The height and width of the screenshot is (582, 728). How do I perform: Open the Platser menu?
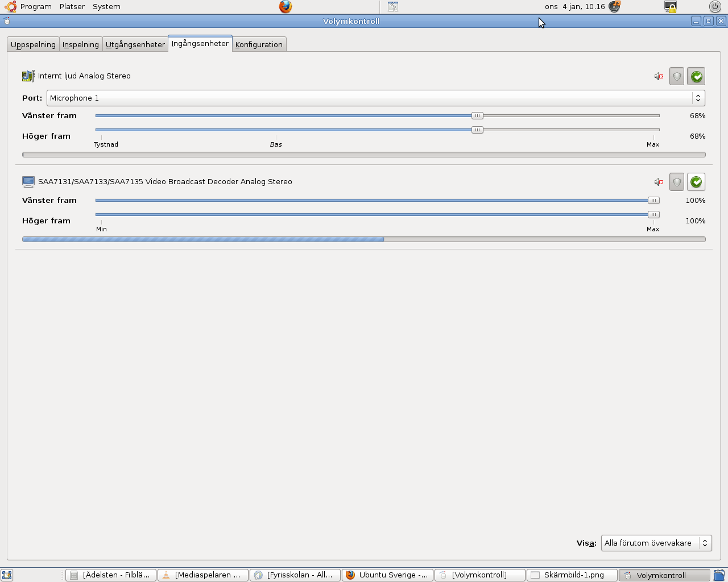point(72,7)
